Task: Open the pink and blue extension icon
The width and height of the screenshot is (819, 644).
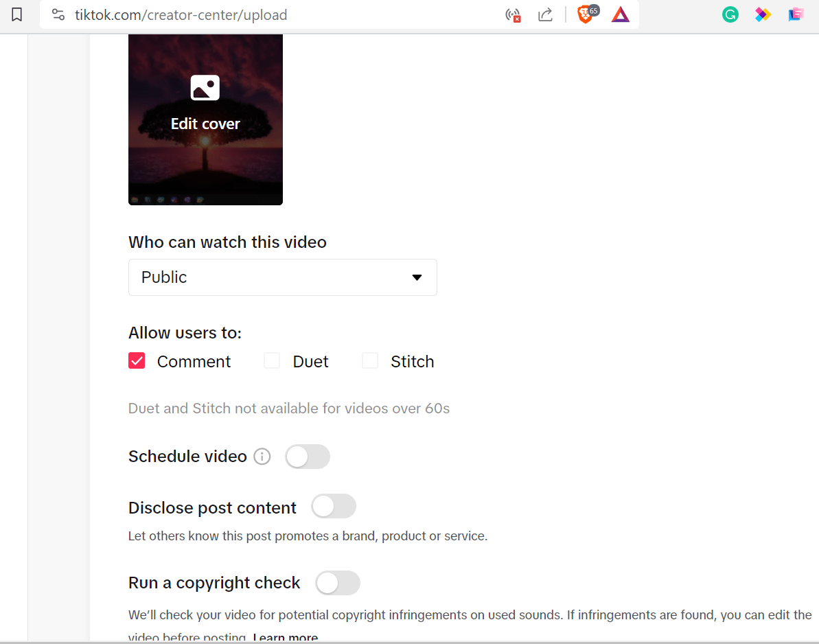Action: [x=796, y=14]
